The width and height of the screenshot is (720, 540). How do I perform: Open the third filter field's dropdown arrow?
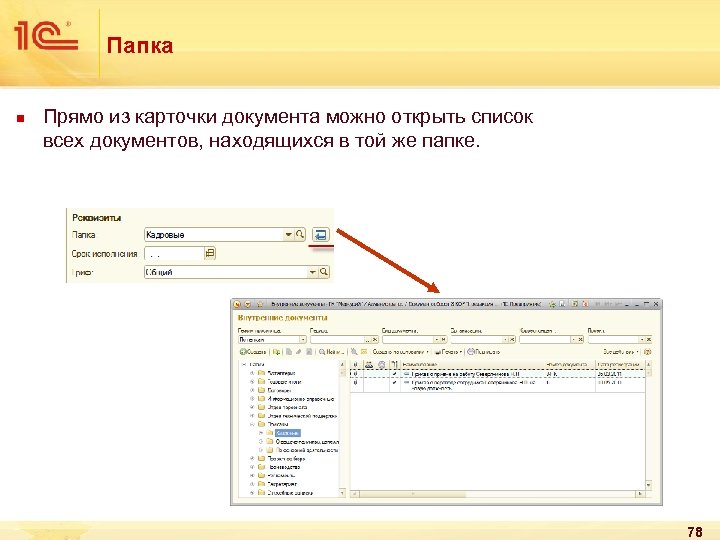[x=437, y=340]
